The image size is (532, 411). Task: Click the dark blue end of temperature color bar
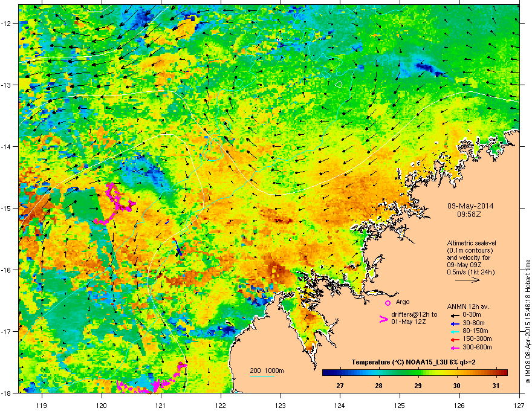tap(326, 373)
